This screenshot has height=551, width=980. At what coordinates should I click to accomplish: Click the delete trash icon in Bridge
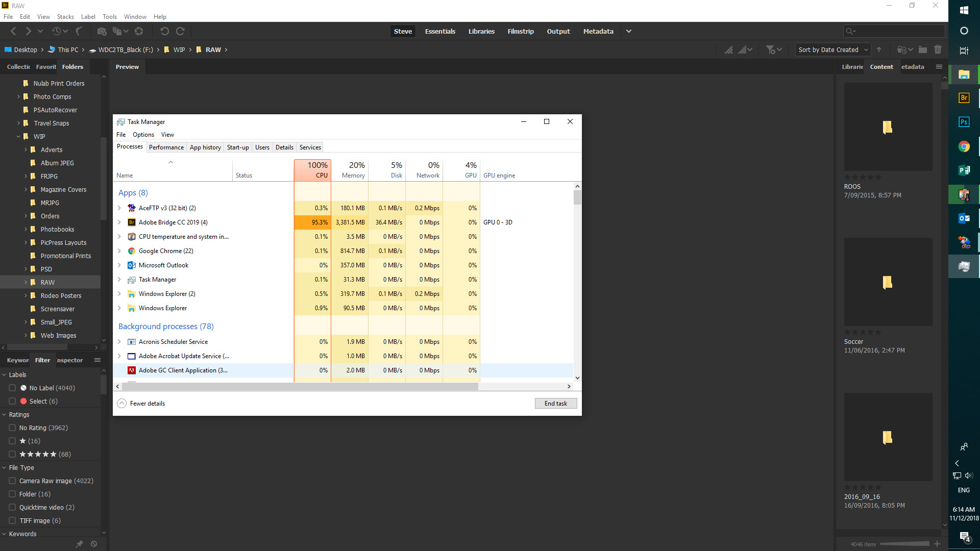pyautogui.click(x=938, y=49)
